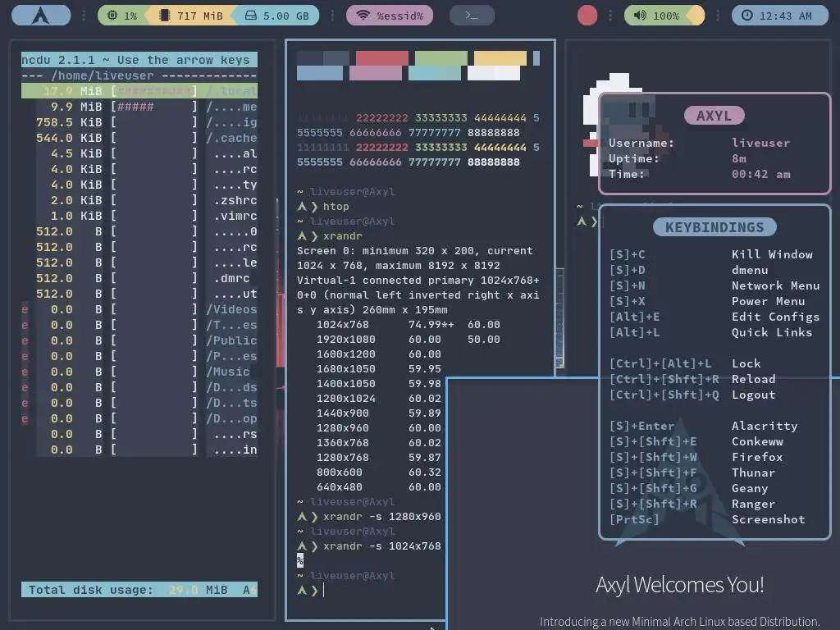Image resolution: width=840 pixels, height=630 pixels.
Task: Click the 1920x1080 resolution line
Action: [x=409, y=339]
